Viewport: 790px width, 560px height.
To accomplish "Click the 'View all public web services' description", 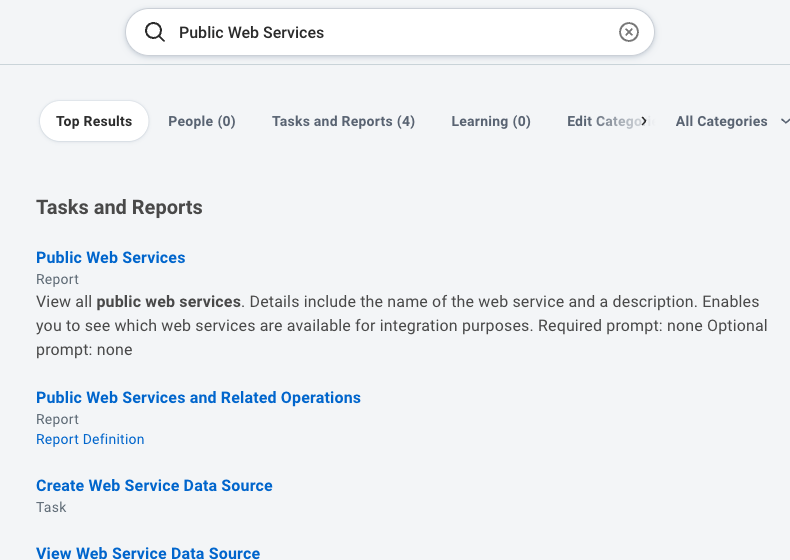I will 402,326.
